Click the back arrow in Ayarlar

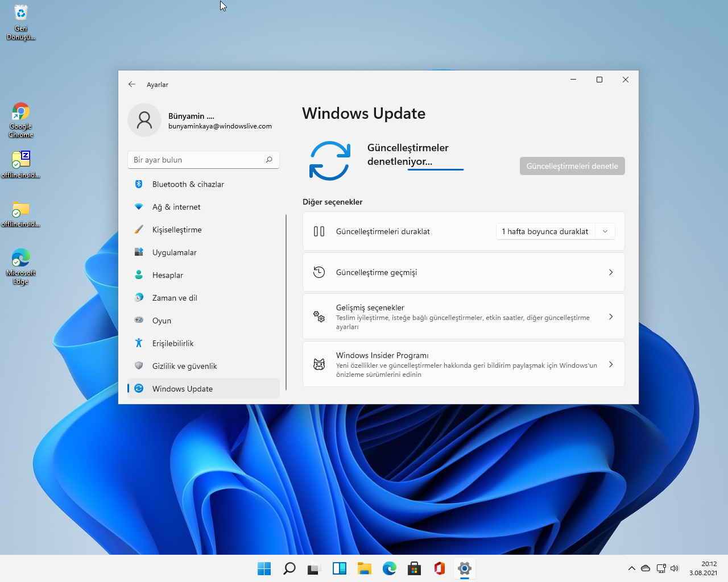[132, 84]
